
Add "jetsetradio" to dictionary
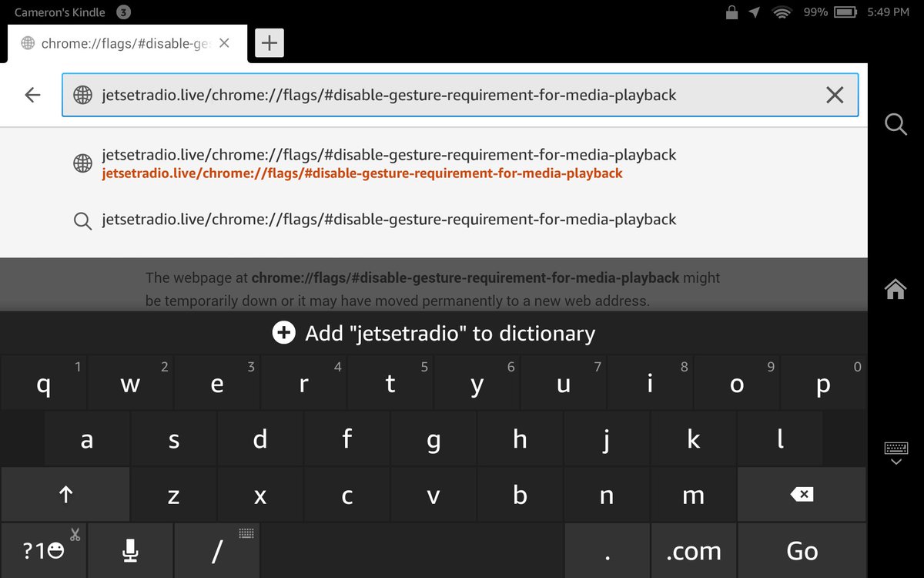point(434,333)
